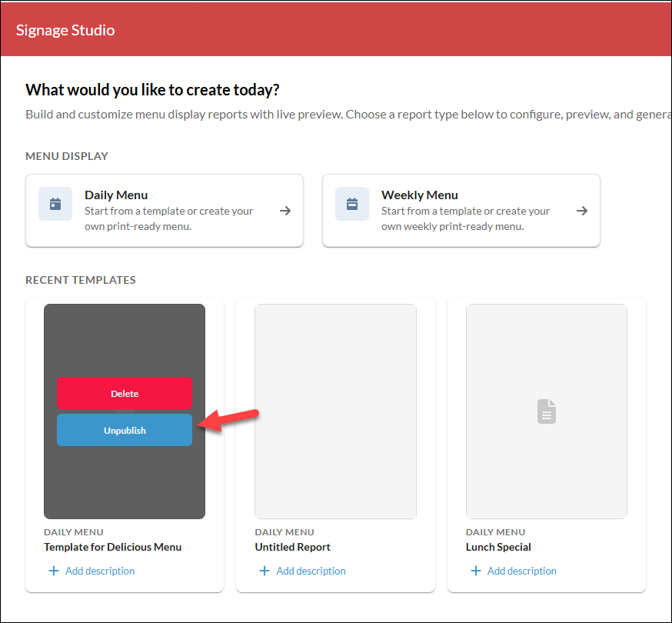Click the Weekly Menu calendar icon
Viewport: 672px width, 623px height.
tap(352, 204)
